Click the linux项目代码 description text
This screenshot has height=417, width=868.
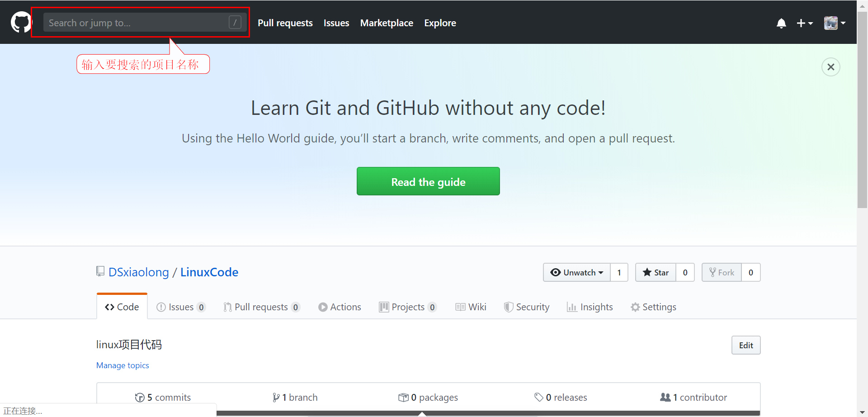[x=129, y=345]
